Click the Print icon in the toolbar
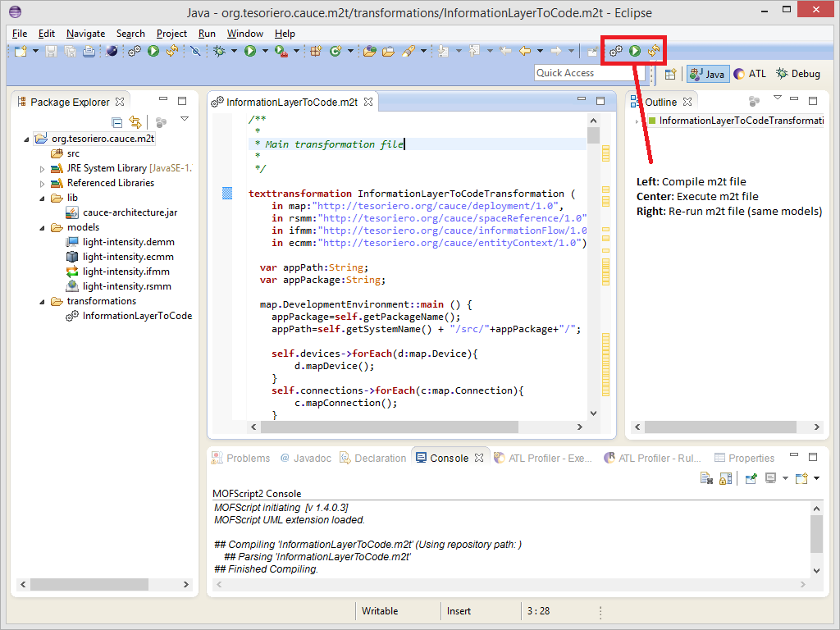The image size is (840, 630). tap(89, 51)
